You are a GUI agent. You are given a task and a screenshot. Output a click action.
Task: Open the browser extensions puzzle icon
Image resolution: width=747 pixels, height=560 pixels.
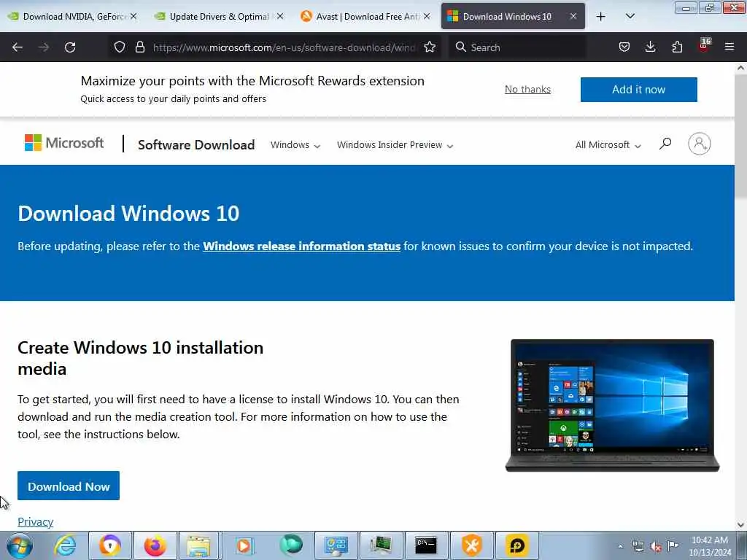pos(677,47)
